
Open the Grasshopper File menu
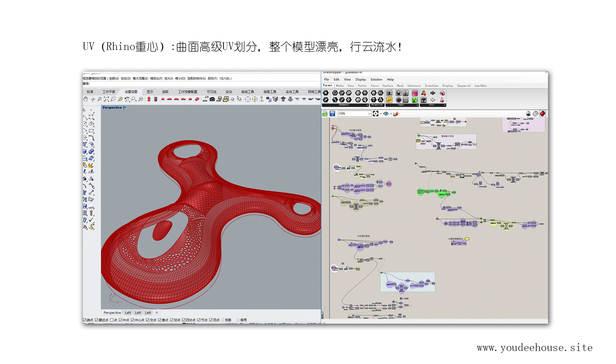[327, 79]
